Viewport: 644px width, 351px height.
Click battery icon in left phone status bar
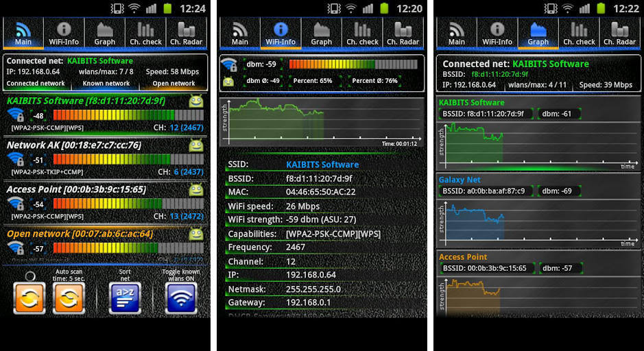coord(168,8)
